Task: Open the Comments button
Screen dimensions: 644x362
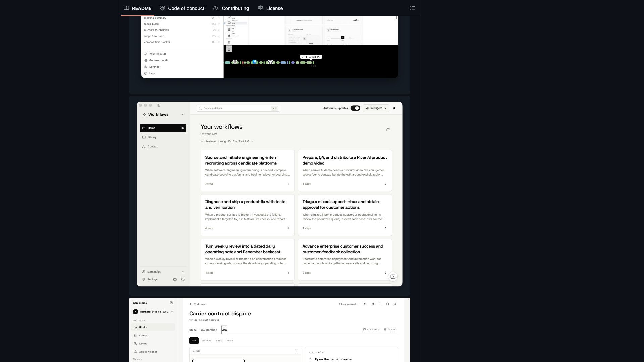Action: pos(371,330)
